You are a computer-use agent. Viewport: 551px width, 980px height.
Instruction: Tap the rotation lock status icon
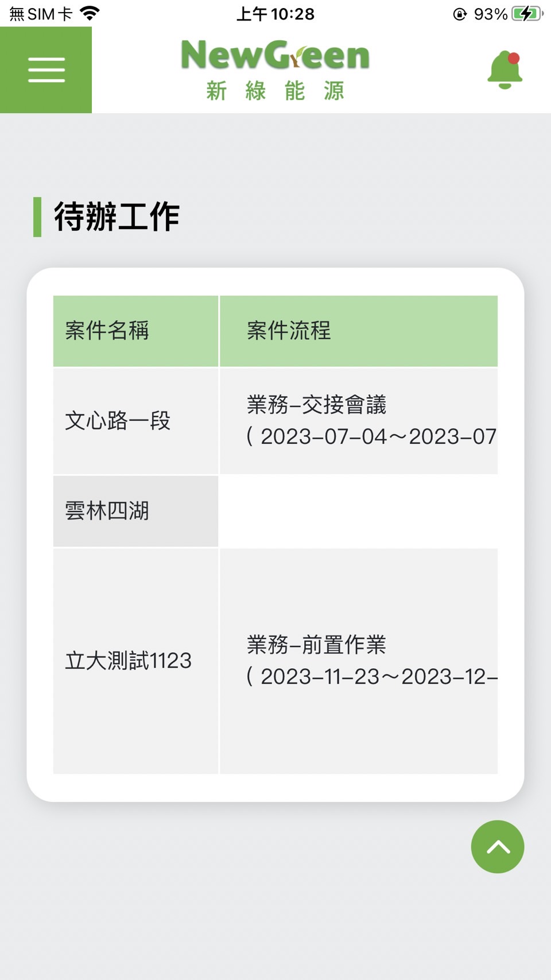tap(460, 14)
